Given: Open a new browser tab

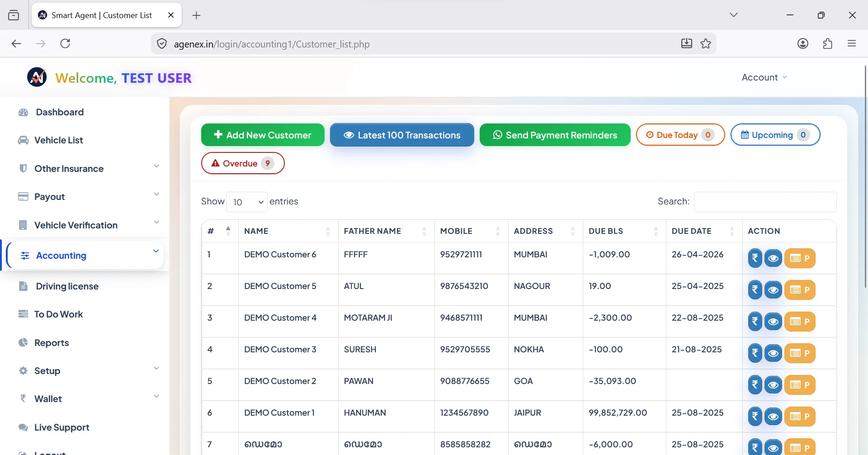Looking at the screenshot, I should (196, 15).
